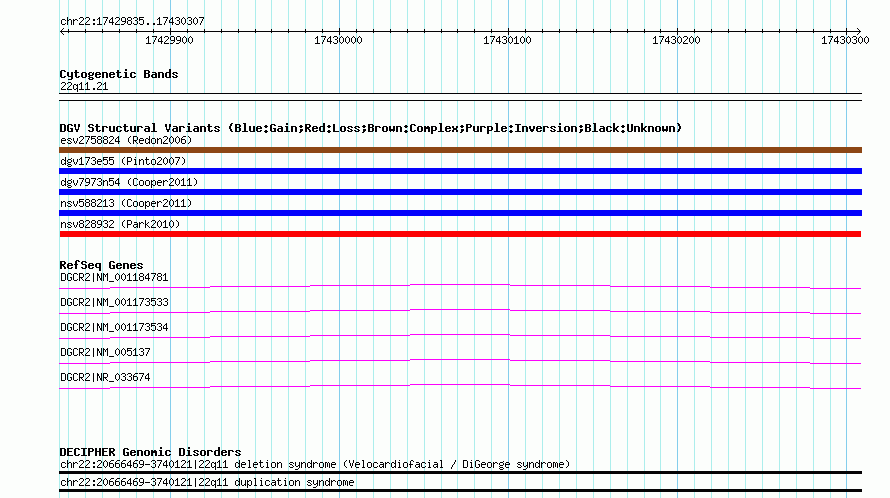Click the red nsv828932 loss bar

coord(460,234)
